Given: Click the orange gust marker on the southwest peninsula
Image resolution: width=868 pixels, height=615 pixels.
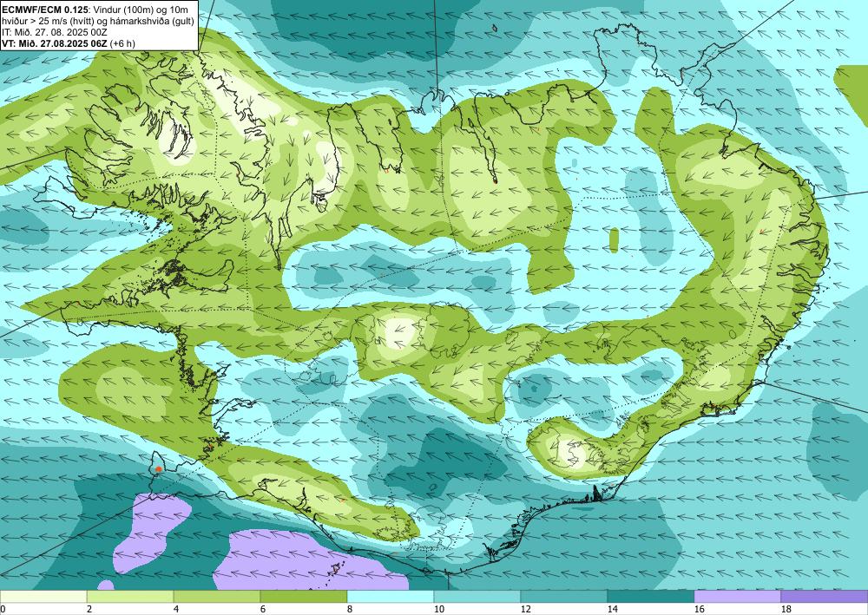Looking at the screenshot, I should 159,469.
